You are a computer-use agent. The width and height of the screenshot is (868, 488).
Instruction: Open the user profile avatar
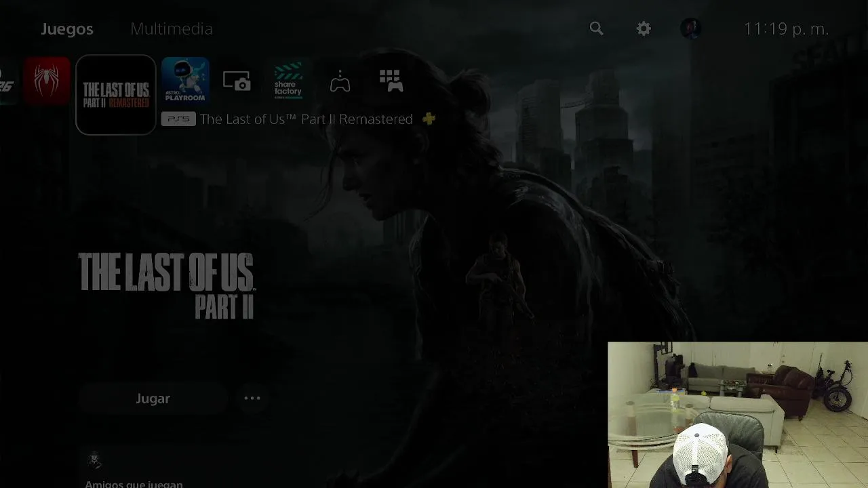(690, 28)
